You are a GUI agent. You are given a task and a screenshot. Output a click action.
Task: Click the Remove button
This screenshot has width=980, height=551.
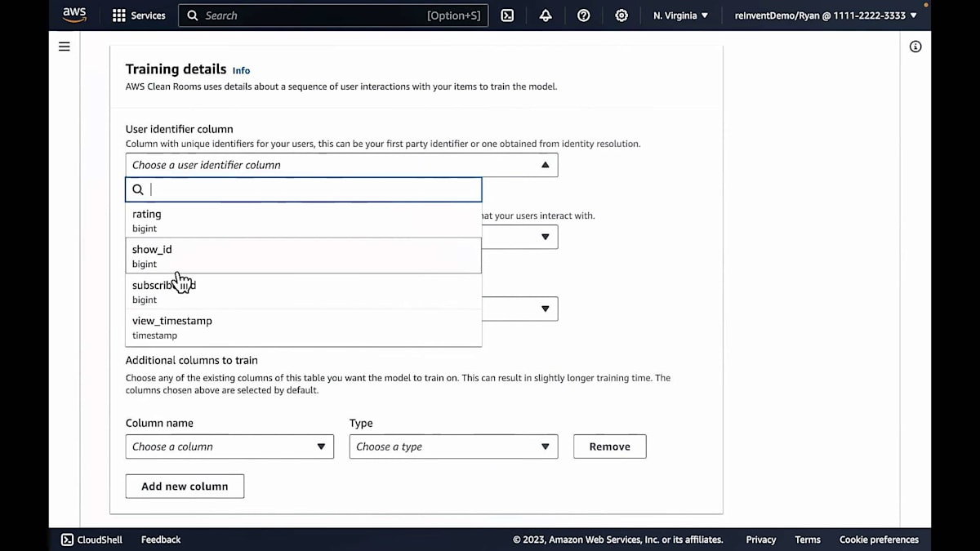[x=609, y=447]
